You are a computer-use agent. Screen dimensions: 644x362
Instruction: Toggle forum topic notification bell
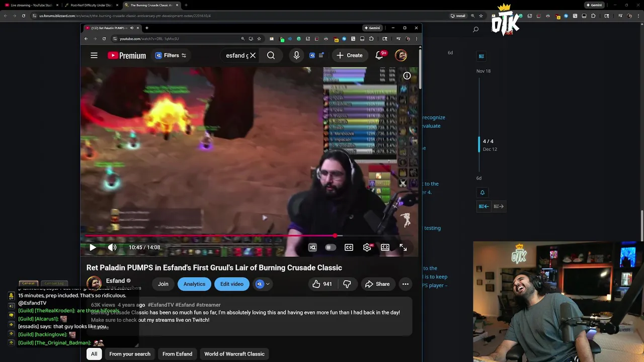click(482, 193)
